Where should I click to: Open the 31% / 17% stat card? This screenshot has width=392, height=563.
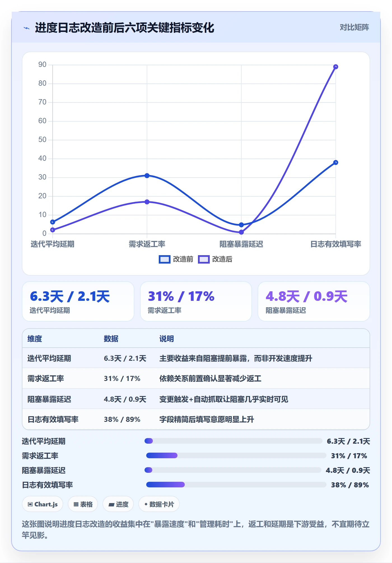(196, 301)
